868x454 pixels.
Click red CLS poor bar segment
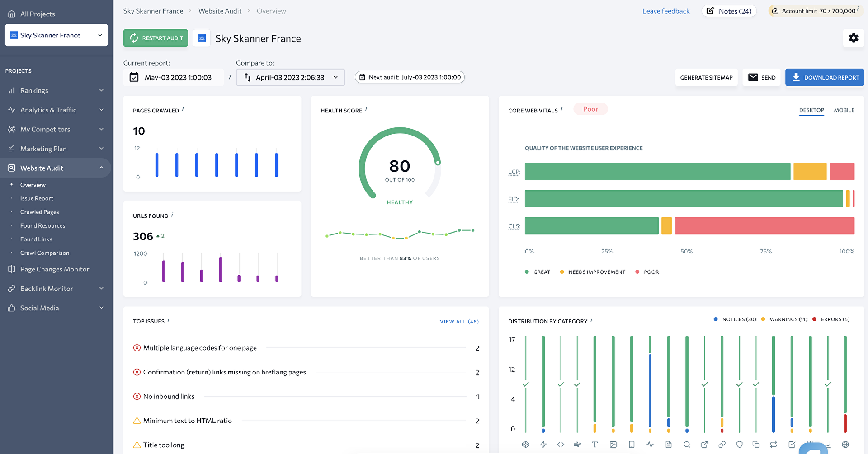tap(764, 226)
